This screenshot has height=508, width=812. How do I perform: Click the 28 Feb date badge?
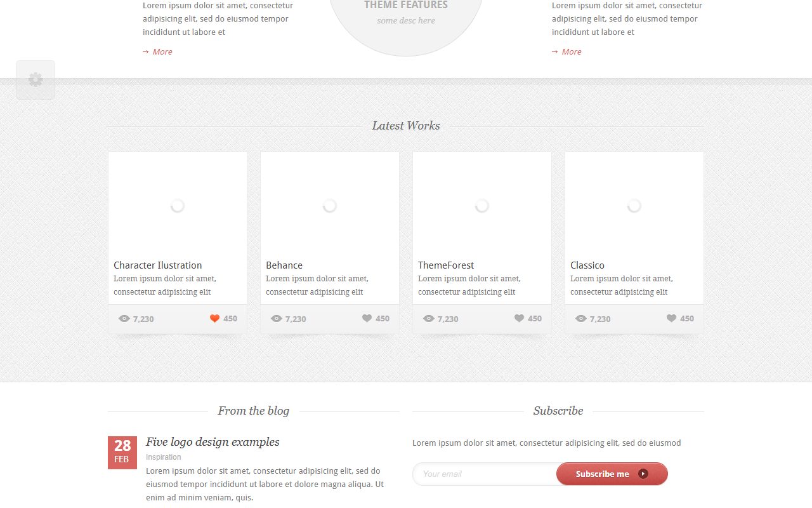(x=122, y=453)
